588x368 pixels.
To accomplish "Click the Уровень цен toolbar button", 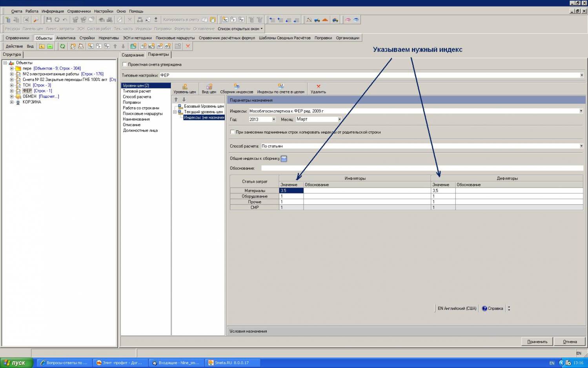I will tap(184, 89).
